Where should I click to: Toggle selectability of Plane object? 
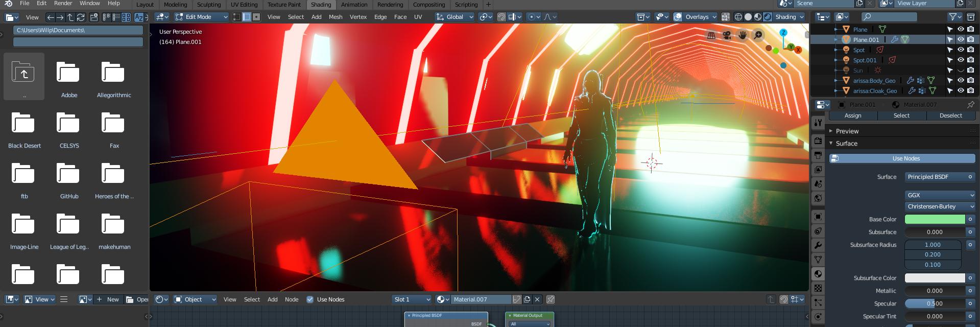[x=950, y=29]
